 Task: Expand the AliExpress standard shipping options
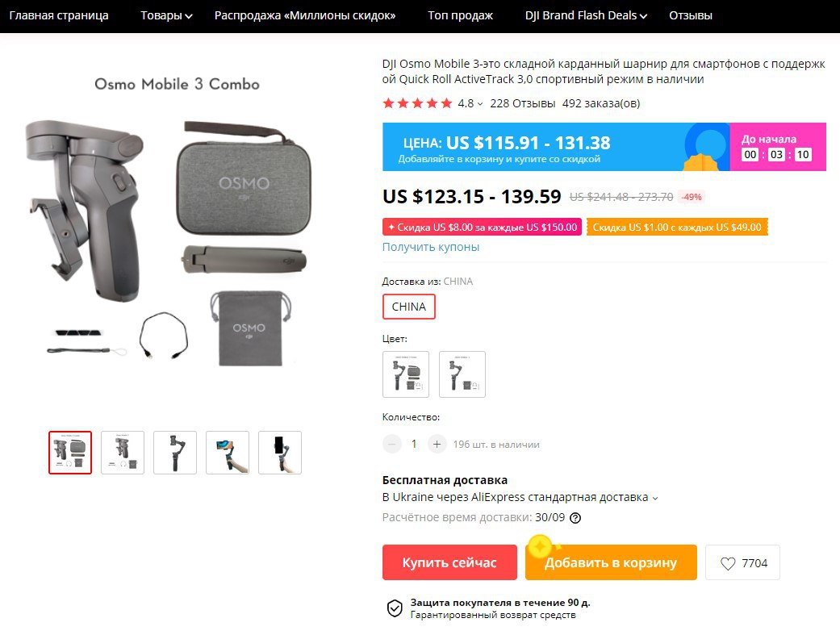click(654, 498)
